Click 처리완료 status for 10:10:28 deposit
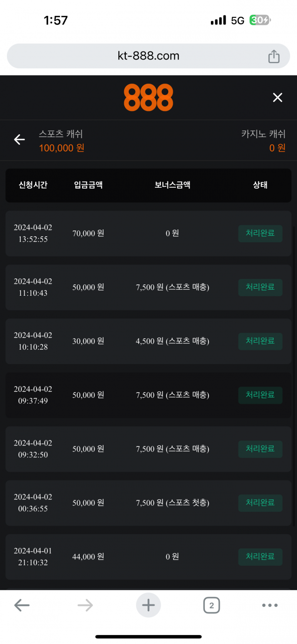Viewport: 297px width, 644px height. click(260, 341)
